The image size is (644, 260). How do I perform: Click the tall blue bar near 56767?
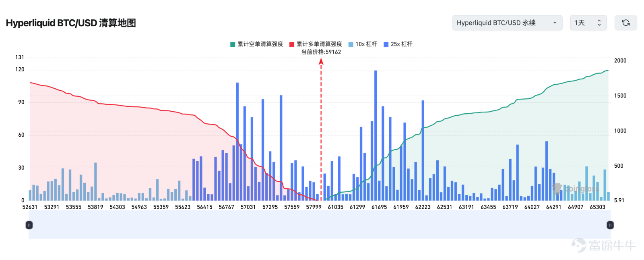(x=237, y=141)
